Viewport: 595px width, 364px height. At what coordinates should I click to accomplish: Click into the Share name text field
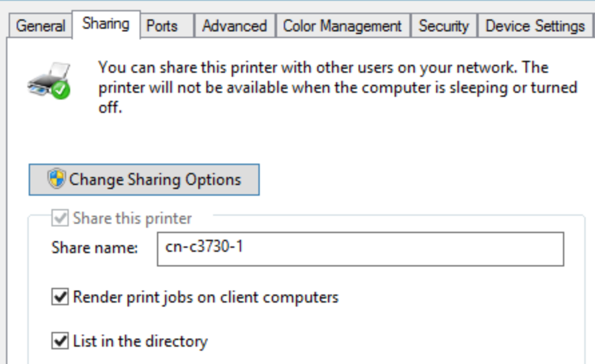(360, 248)
